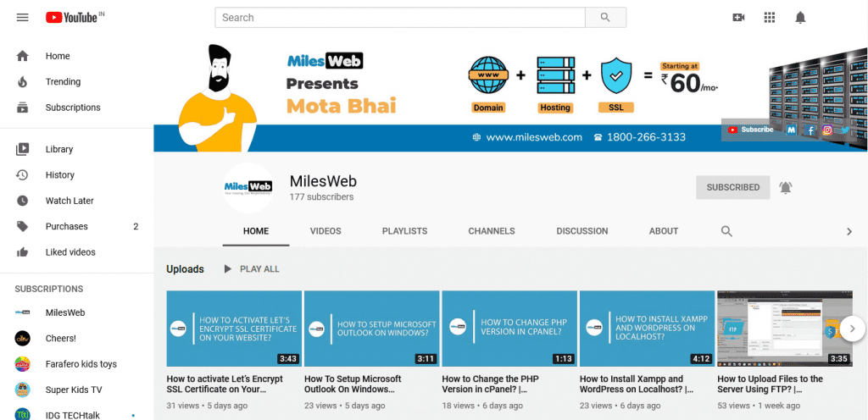Click the Subscribe link on the banner
Viewport: 868px width, 420px height.
[751, 130]
